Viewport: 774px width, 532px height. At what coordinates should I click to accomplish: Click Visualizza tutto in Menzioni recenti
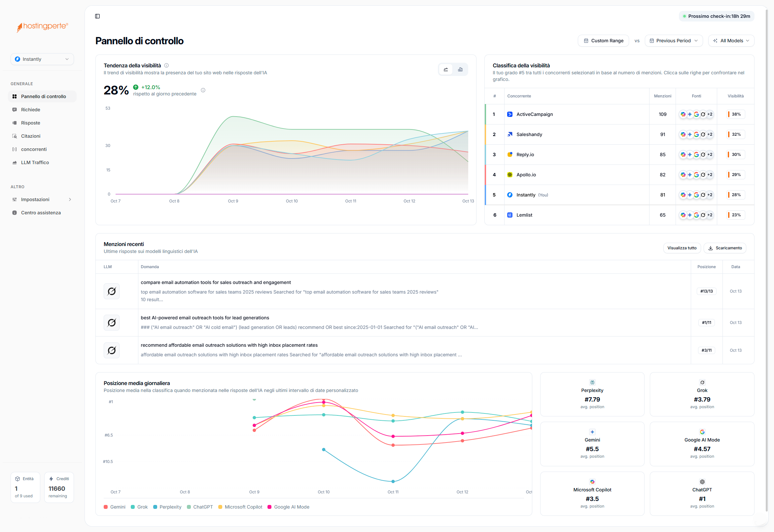(682, 248)
